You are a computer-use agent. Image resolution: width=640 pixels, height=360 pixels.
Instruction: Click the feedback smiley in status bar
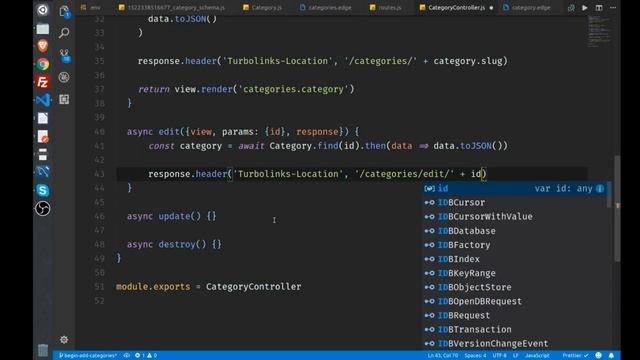click(x=598, y=356)
